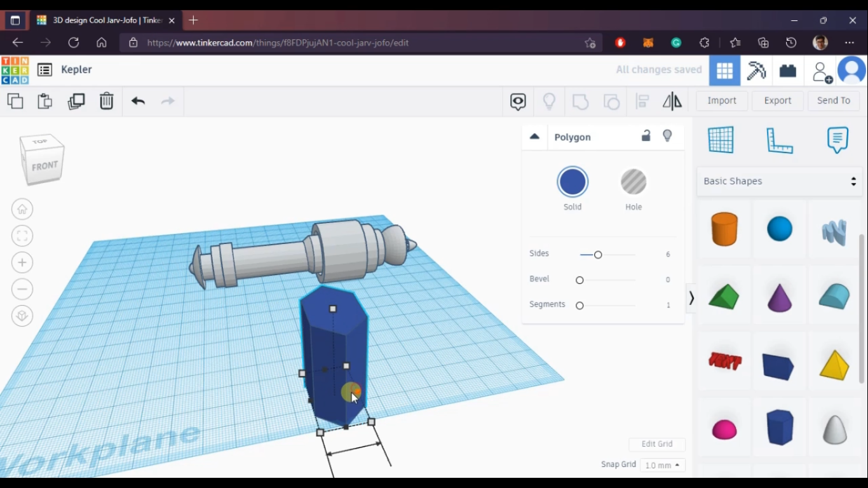
Task: Click the Align tool icon
Action: pyautogui.click(x=642, y=101)
